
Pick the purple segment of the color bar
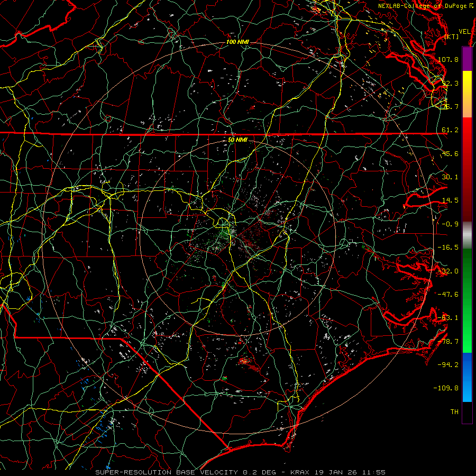(467, 59)
